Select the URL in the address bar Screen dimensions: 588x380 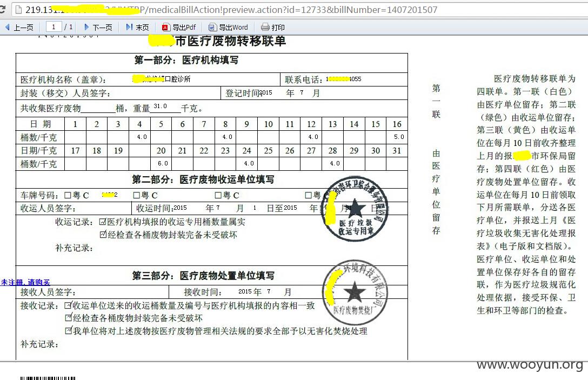tap(231, 10)
